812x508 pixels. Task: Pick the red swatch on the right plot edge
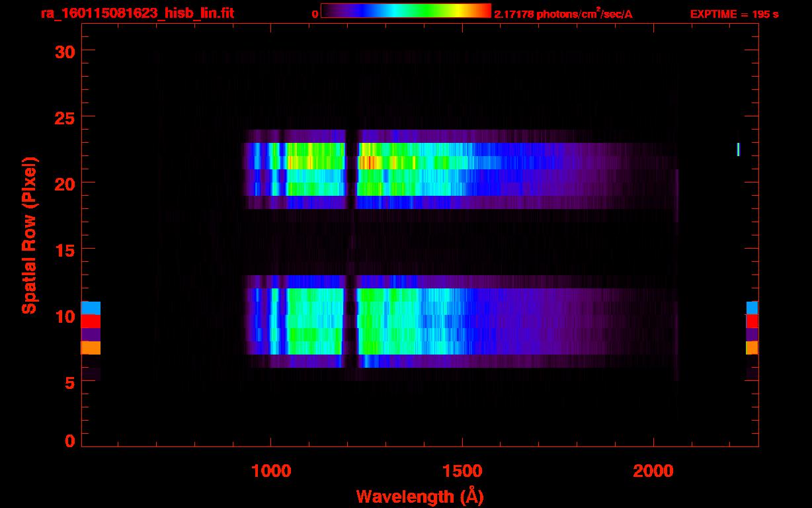(x=752, y=321)
